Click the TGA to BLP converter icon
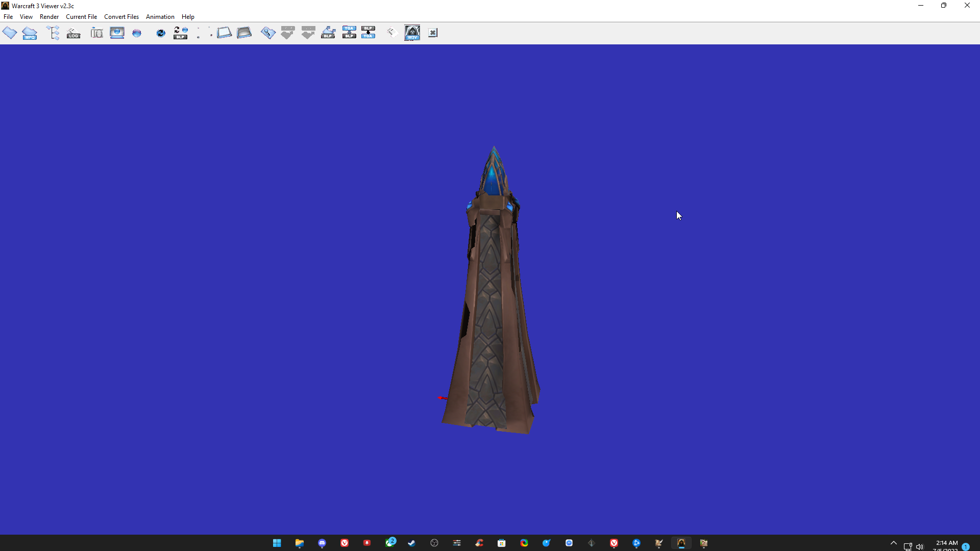This screenshot has width=980, height=551. [x=349, y=33]
